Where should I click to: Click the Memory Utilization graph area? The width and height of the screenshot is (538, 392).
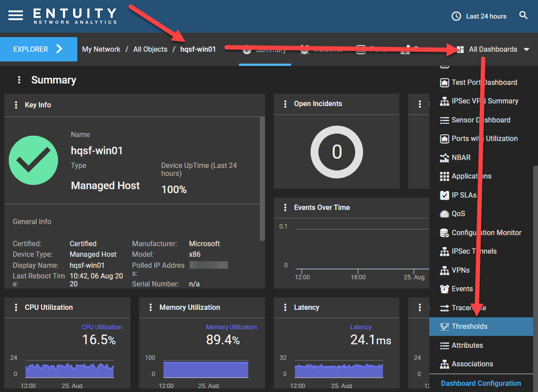206,370
